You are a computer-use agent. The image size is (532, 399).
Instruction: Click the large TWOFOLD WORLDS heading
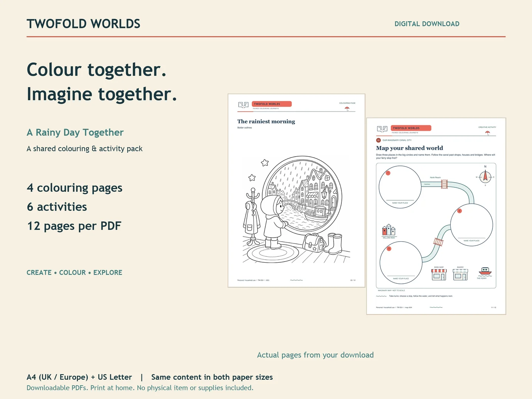[83, 24]
